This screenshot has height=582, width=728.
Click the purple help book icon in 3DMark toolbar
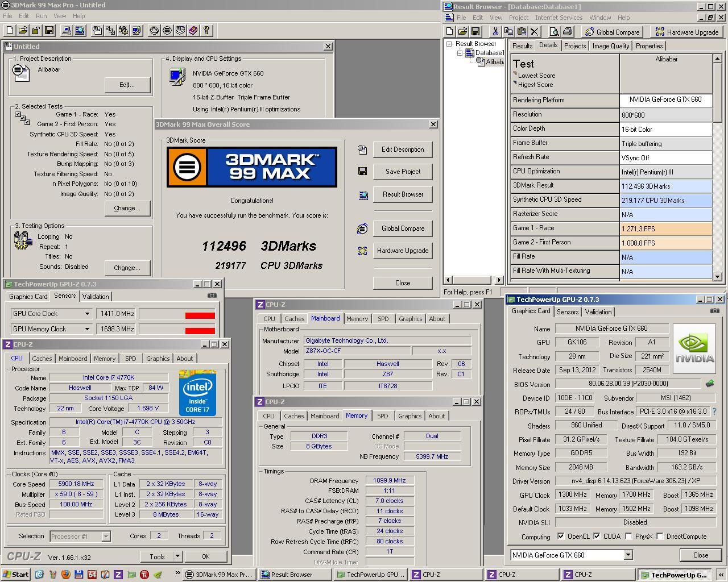[x=193, y=31]
